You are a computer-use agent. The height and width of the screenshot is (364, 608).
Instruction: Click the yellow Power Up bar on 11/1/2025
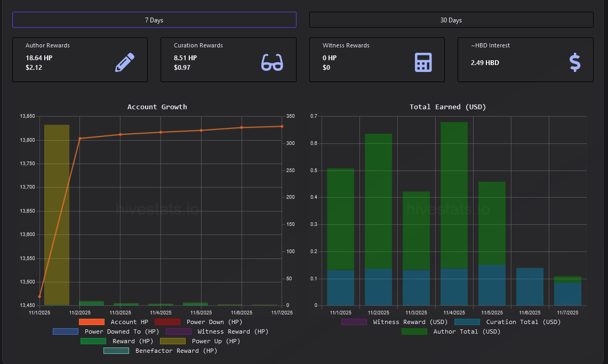(x=57, y=213)
